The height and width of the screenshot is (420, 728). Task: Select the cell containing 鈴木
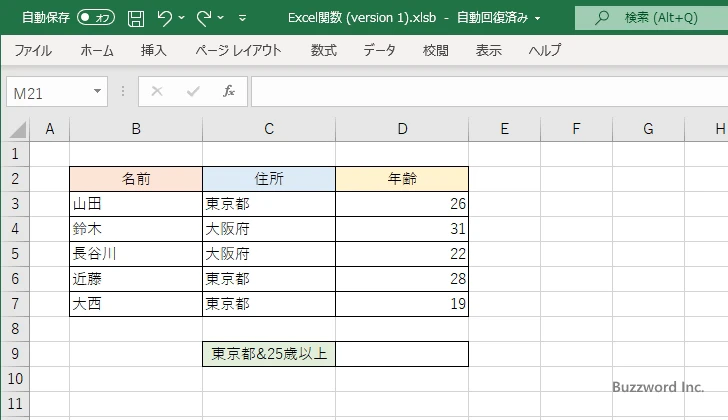[x=136, y=229]
